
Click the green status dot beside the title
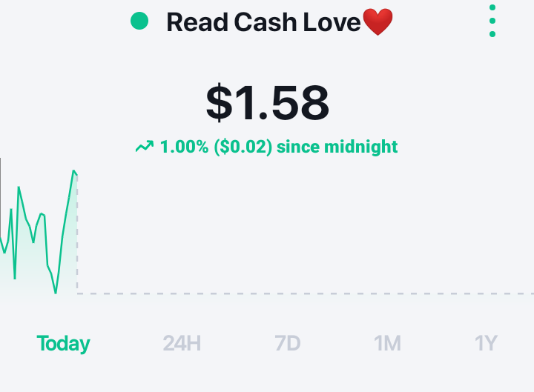click(x=139, y=21)
